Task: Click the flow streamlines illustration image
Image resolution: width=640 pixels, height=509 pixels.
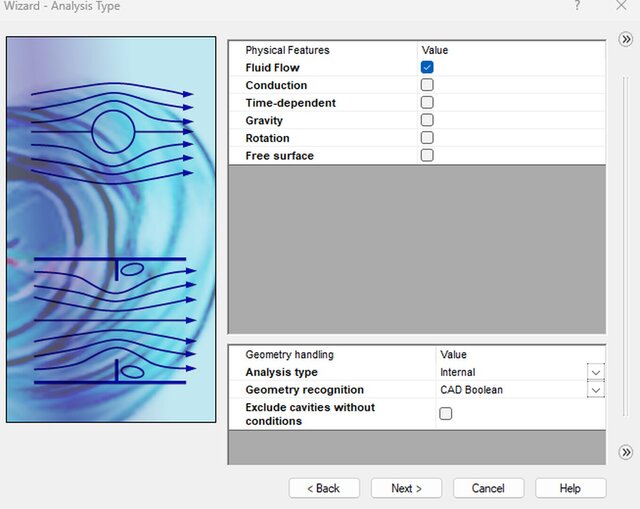Action: (x=111, y=229)
